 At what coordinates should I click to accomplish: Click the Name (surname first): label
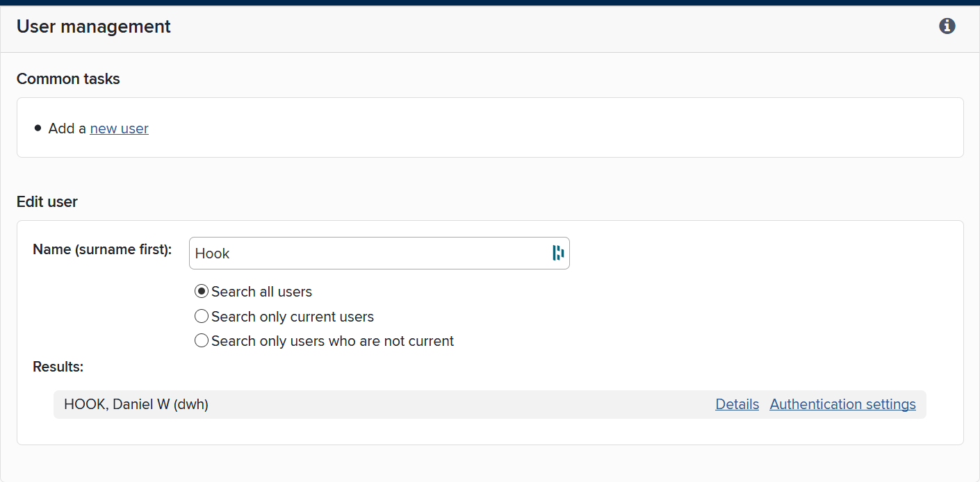102,249
